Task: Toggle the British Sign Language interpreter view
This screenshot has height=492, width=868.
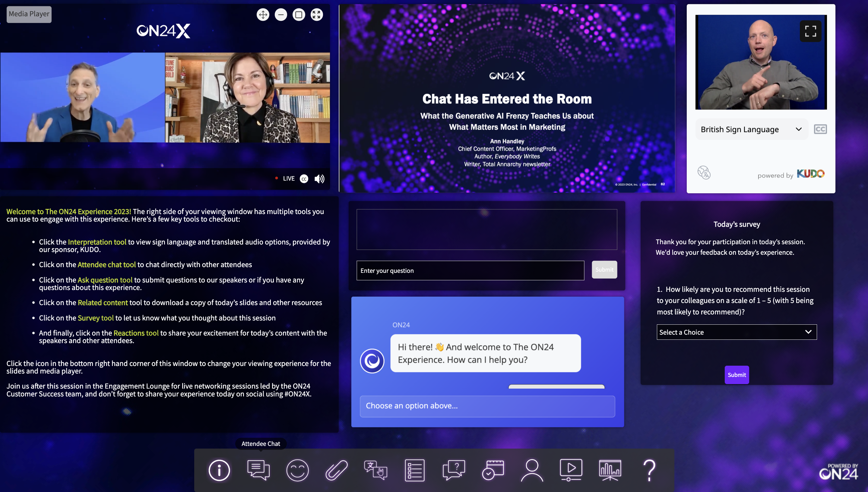Action: tap(810, 32)
